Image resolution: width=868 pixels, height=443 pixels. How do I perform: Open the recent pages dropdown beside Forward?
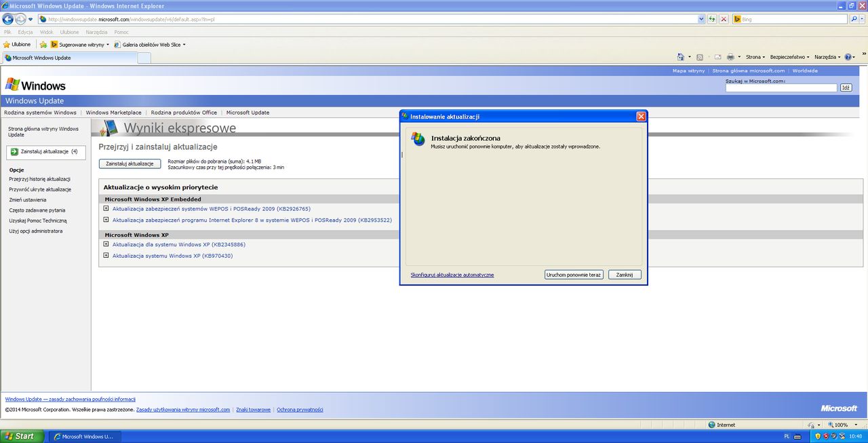point(31,19)
